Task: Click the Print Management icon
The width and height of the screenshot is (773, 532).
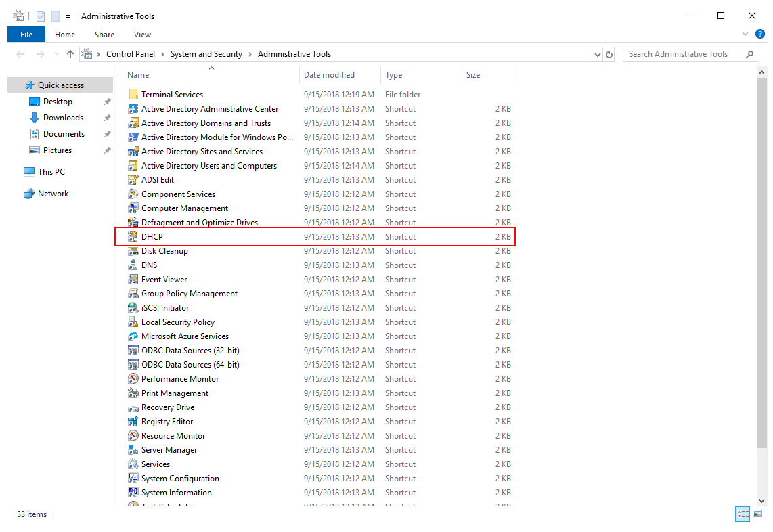Action: [133, 393]
